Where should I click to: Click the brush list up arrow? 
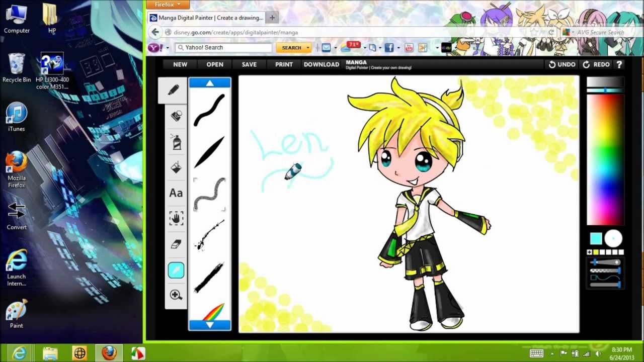tap(210, 83)
